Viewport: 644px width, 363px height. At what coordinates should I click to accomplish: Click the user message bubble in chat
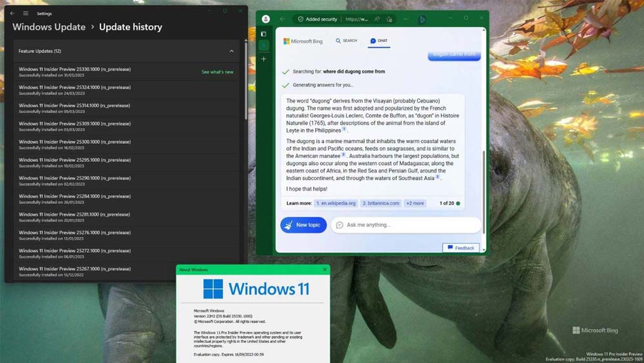(x=454, y=55)
